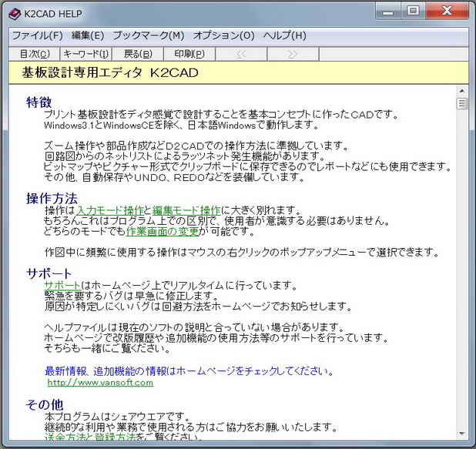Maximize the K2CAD HELP window
The width and height of the screenshot is (476, 449).
[x=413, y=12]
